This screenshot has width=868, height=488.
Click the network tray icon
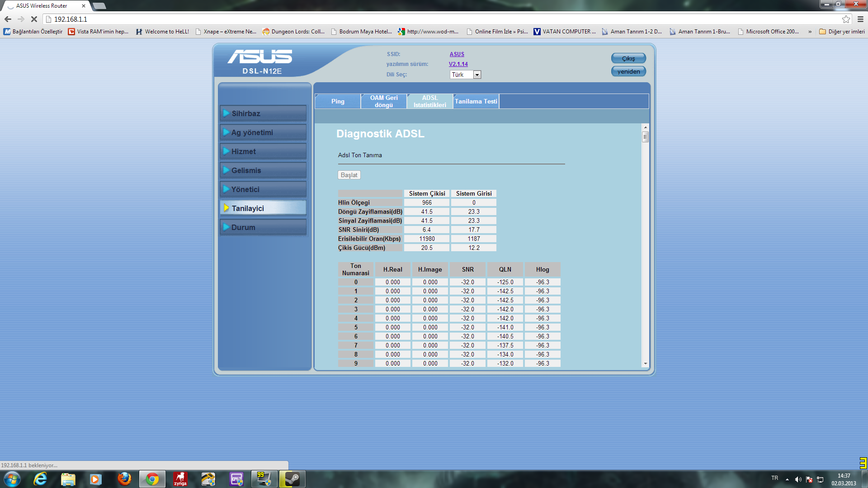coord(820,479)
